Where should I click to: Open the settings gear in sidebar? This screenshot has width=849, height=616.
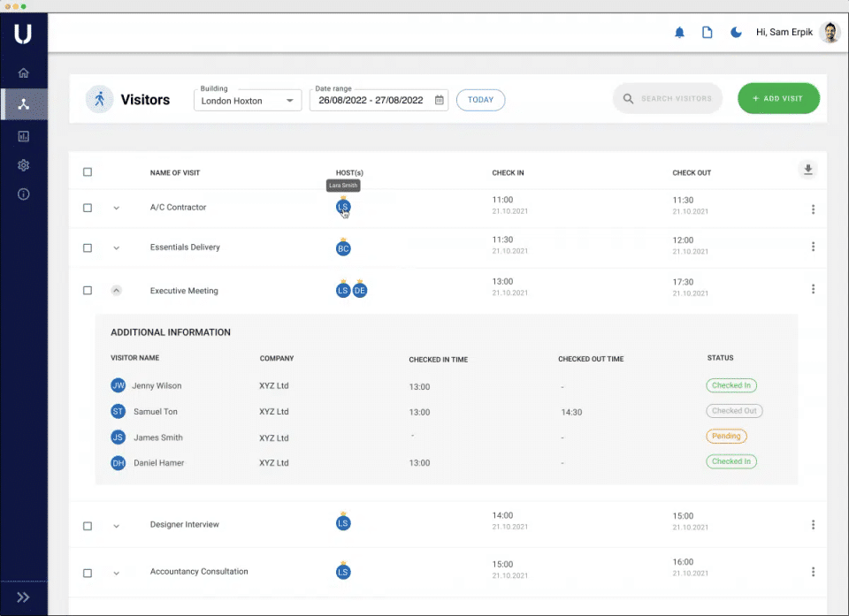[x=23, y=165]
